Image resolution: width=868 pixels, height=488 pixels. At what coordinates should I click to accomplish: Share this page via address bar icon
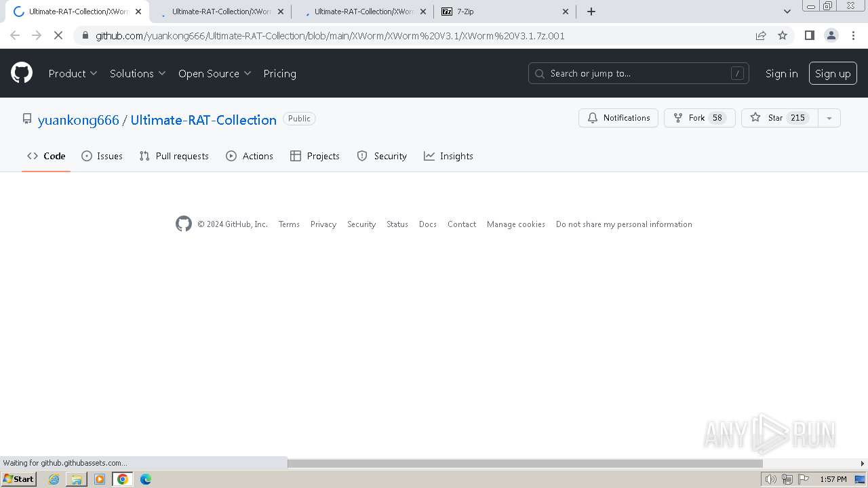tap(761, 35)
